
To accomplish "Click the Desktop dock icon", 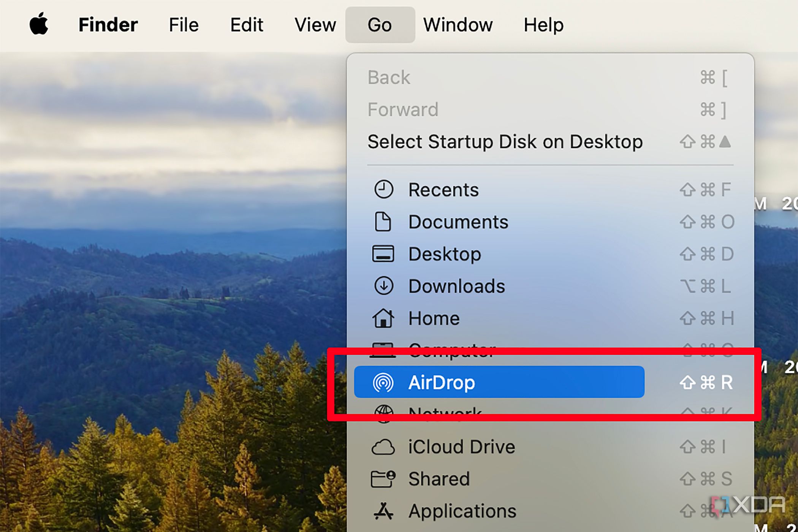I will pyautogui.click(x=383, y=254).
